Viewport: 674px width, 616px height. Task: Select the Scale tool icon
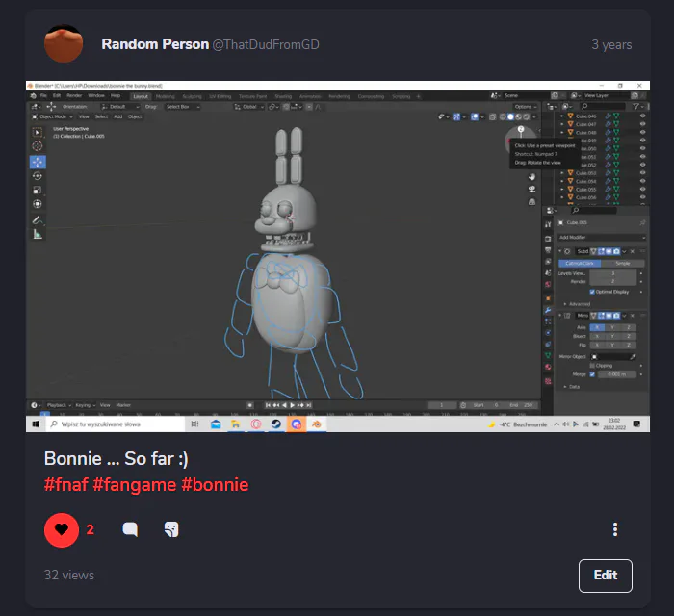(38, 190)
